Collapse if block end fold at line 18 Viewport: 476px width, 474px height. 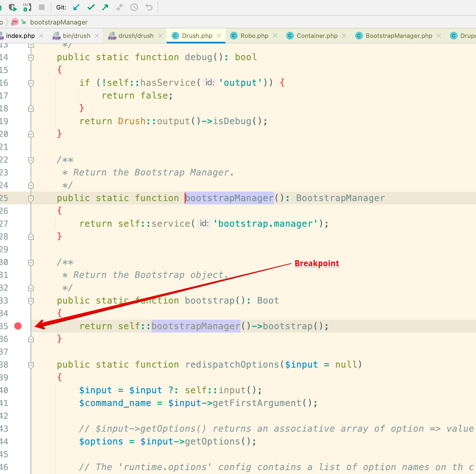pyautogui.click(x=31, y=109)
